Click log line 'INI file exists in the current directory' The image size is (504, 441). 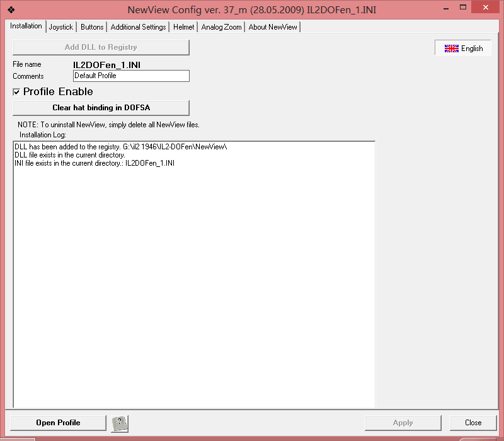point(94,163)
